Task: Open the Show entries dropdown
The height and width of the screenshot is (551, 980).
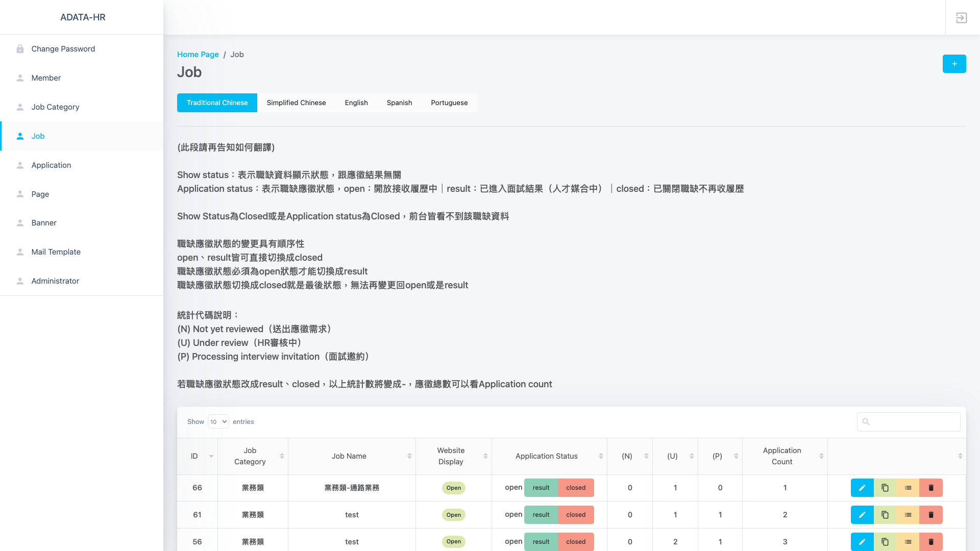Action: (218, 421)
